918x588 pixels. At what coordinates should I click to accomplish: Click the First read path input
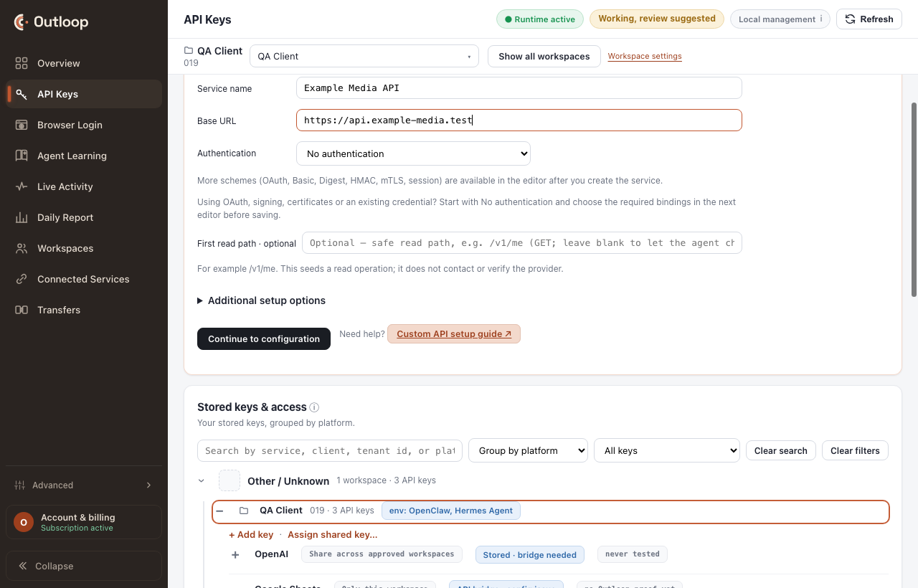point(522,242)
